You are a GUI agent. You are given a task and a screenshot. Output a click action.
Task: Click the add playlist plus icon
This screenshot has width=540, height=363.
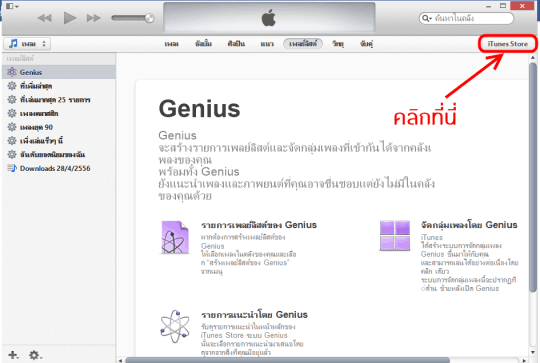[x=13, y=355]
